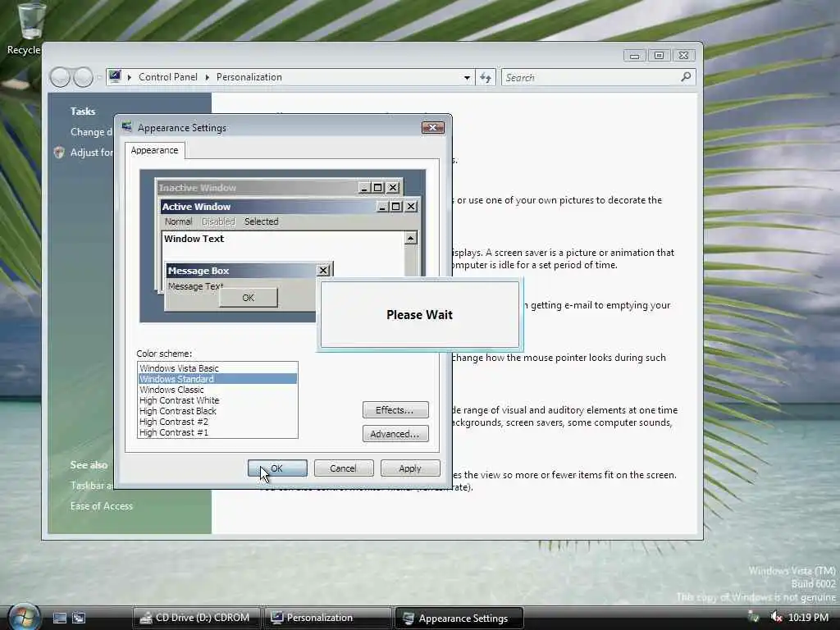Open the Advanced... appearance options

(395, 434)
